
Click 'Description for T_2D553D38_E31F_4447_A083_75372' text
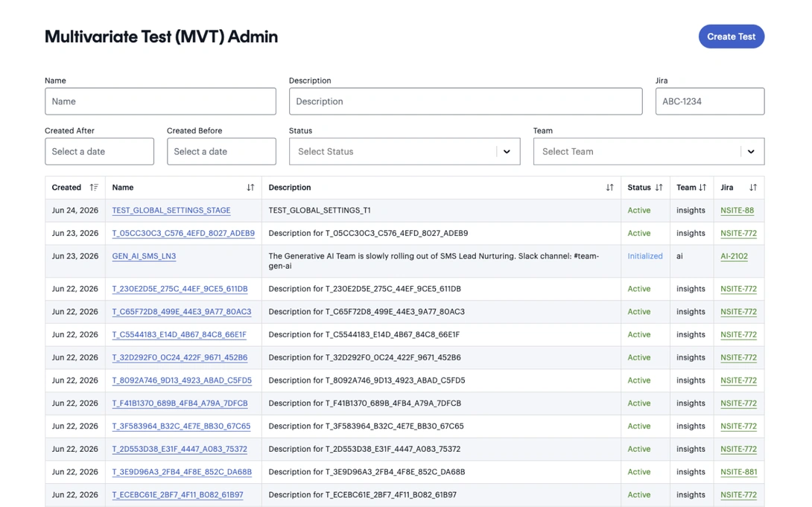[x=364, y=449]
